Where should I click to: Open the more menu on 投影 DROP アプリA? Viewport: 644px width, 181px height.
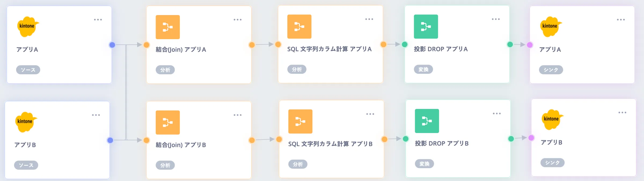pos(496,19)
